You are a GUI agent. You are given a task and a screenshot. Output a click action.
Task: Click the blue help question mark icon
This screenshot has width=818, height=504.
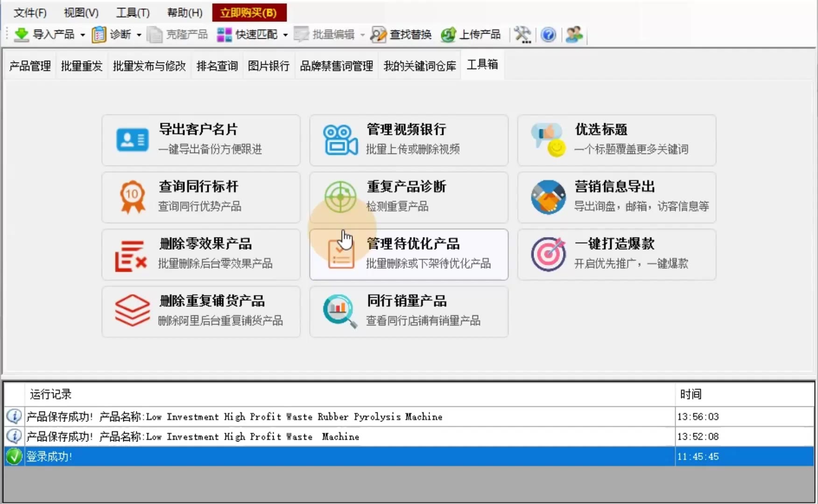(548, 35)
